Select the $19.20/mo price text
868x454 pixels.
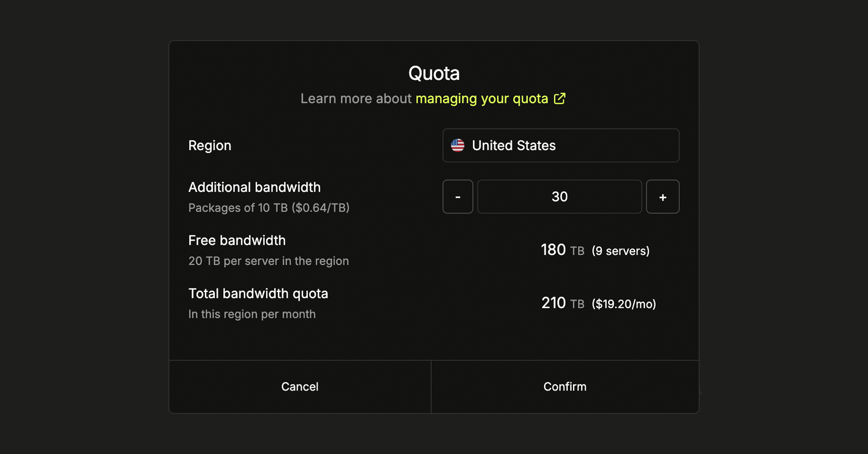(x=623, y=304)
